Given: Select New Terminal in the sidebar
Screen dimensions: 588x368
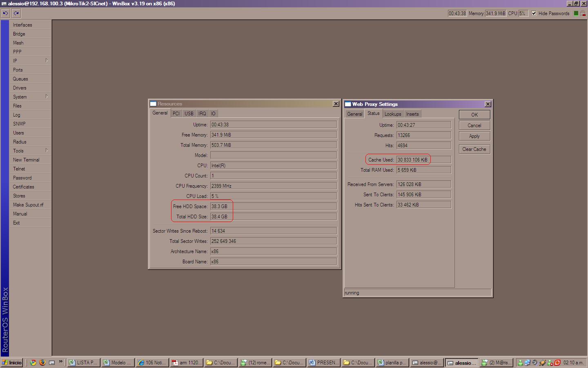Looking at the screenshot, I should click(x=26, y=160).
